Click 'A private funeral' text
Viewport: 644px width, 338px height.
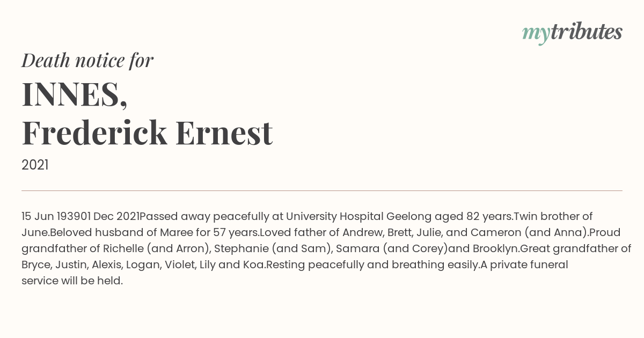pos(524,265)
